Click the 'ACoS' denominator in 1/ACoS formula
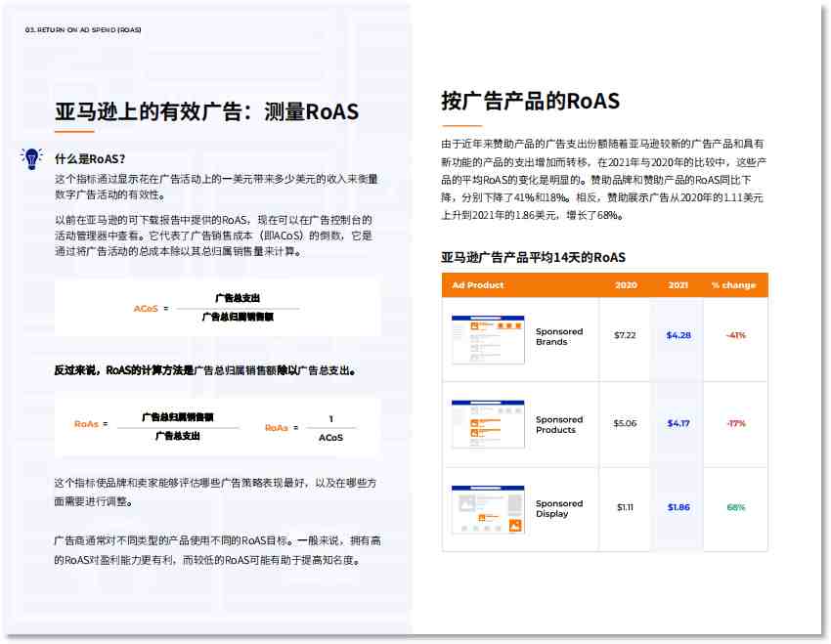Screen dimensions: 831x644 click(x=330, y=438)
